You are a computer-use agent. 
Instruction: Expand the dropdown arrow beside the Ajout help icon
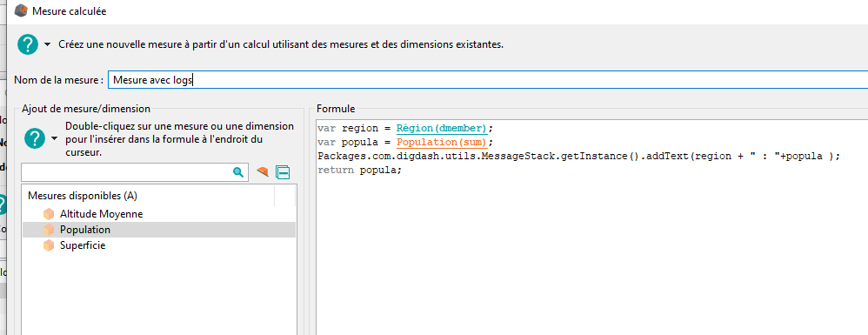tap(54, 138)
